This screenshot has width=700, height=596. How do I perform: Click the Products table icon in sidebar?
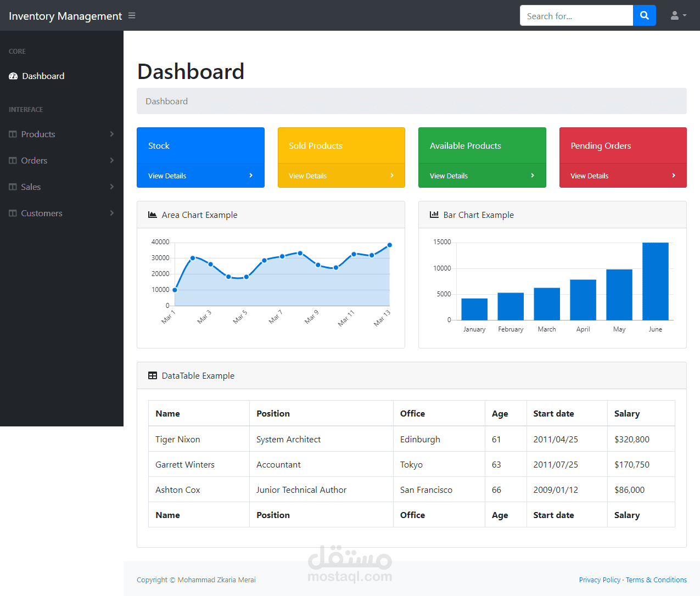tap(12, 134)
